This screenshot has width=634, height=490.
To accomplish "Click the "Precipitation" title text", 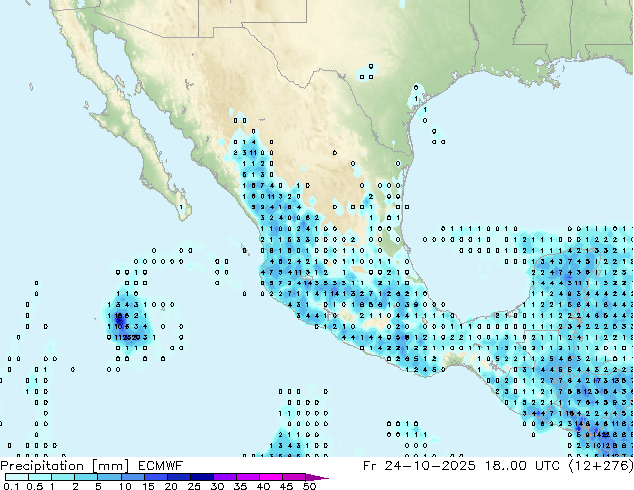I will (42, 466).
